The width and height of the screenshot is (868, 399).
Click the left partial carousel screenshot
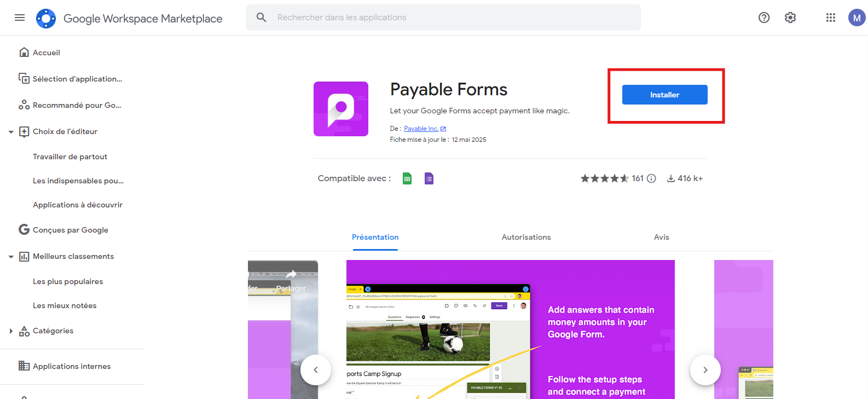point(283,329)
